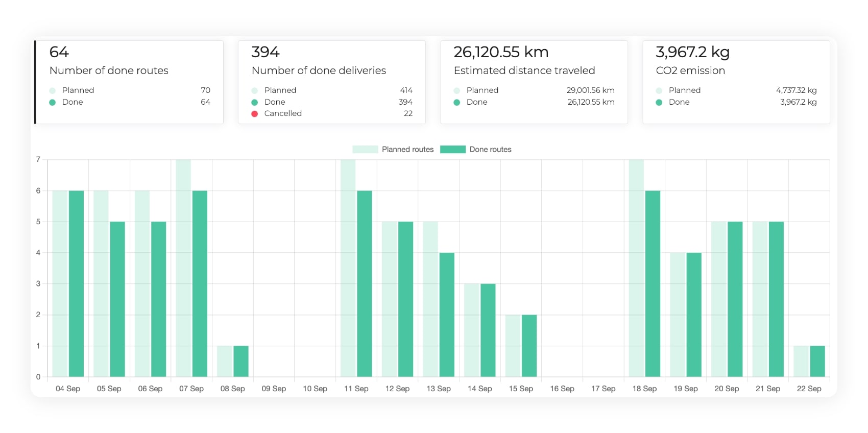Click the light green Planned routes legend swatch
Image resolution: width=868 pixels, height=433 pixels.
tap(365, 150)
